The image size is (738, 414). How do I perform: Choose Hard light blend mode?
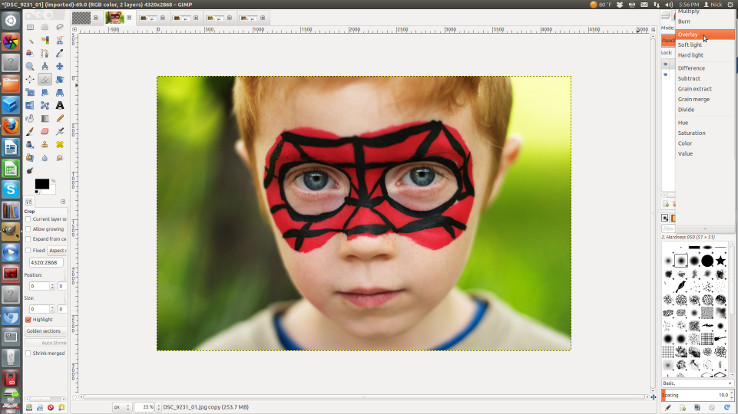pos(705,55)
